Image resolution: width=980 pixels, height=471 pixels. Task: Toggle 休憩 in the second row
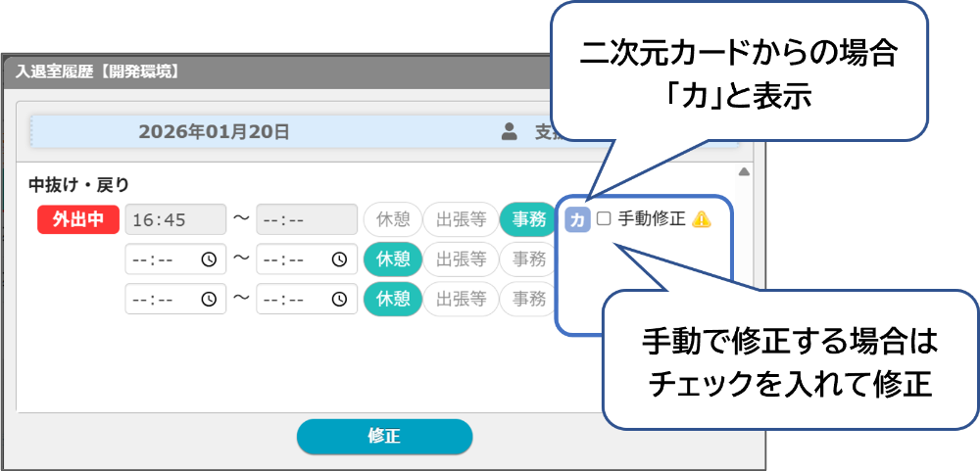point(392,259)
